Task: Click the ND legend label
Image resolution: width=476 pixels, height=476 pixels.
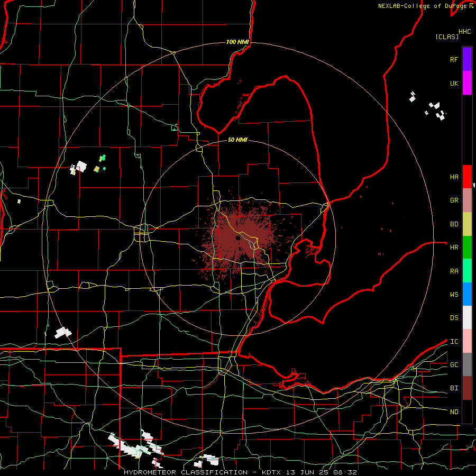Action: click(x=454, y=411)
